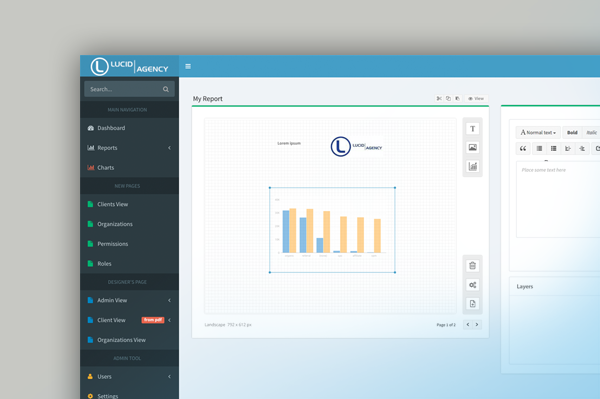This screenshot has width=600, height=399.
Task: Open the Normal text style dropdown
Action: pyautogui.click(x=538, y=132)
